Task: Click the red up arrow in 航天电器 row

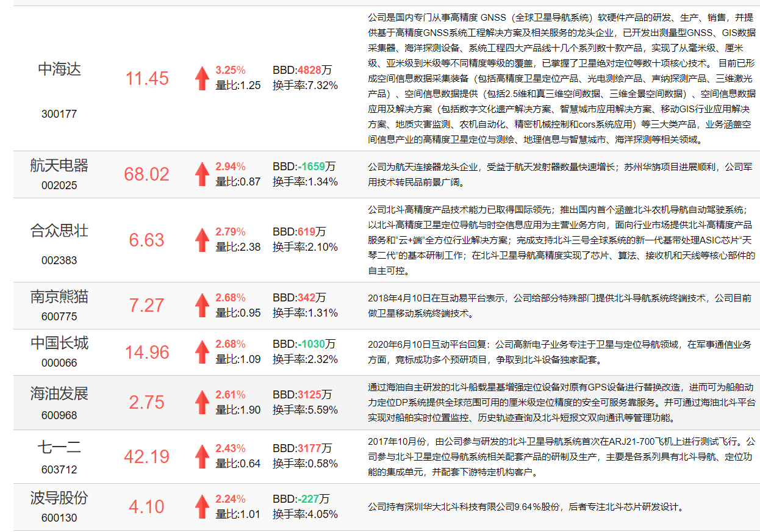Action: [x=202, y=174]
